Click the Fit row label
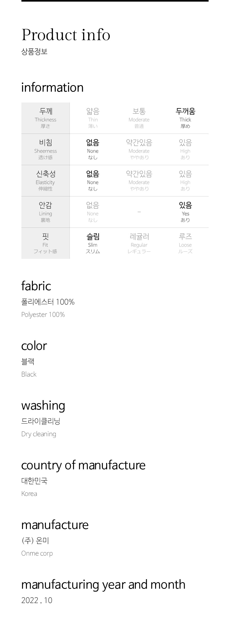230x644 pixels. pyautogui.click(x=45, y=243)
